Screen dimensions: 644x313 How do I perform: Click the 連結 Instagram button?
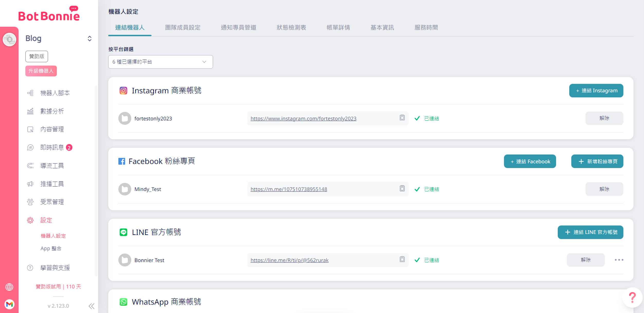tap(596, 91)
